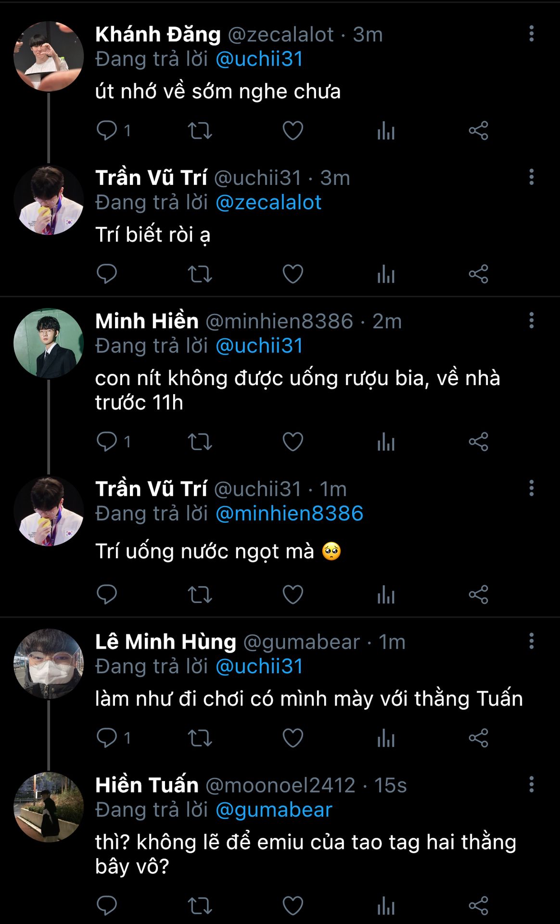The width and height of the screenshot is (560, 924).
Task: Retweet Hiền Tuấn's reply to gumabear
Action: 200,905
